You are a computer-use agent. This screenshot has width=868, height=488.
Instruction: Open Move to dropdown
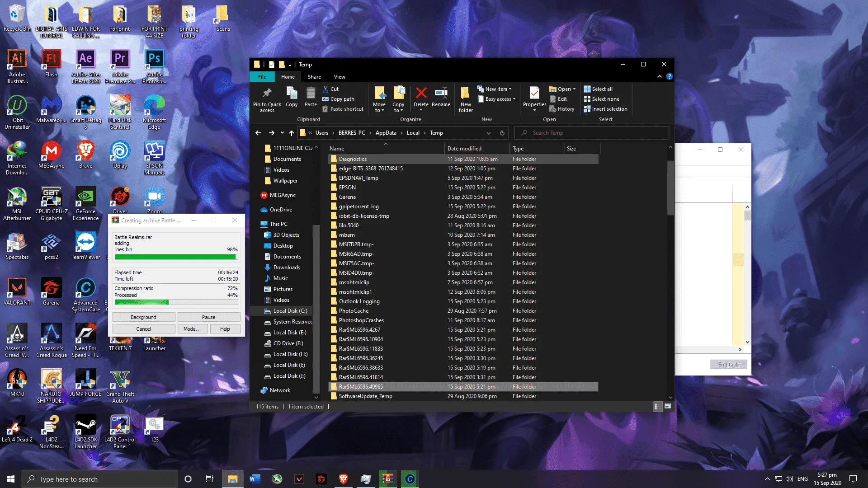coord(379,99)
